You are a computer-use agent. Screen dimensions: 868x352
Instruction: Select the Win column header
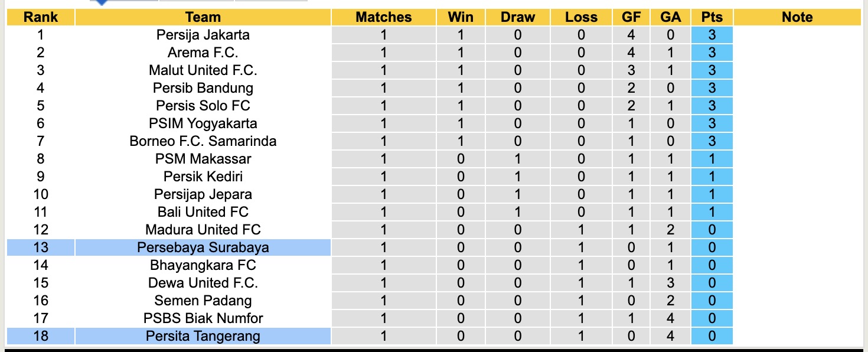(x=461, y=17)
